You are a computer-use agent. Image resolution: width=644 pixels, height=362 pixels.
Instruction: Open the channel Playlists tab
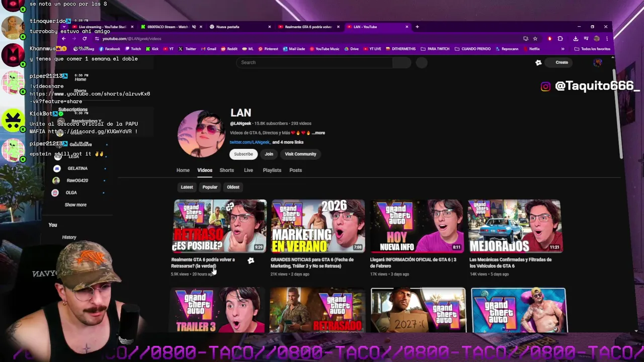[272, 170]
